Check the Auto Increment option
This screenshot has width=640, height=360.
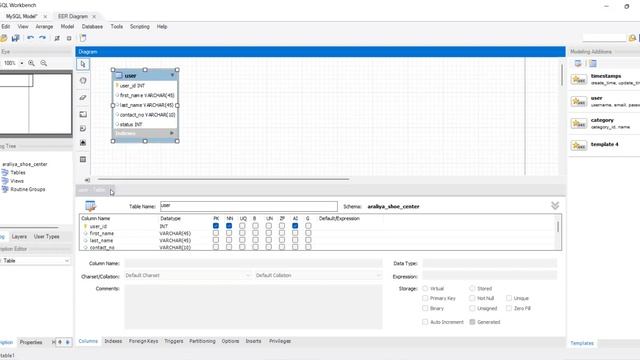425,322
